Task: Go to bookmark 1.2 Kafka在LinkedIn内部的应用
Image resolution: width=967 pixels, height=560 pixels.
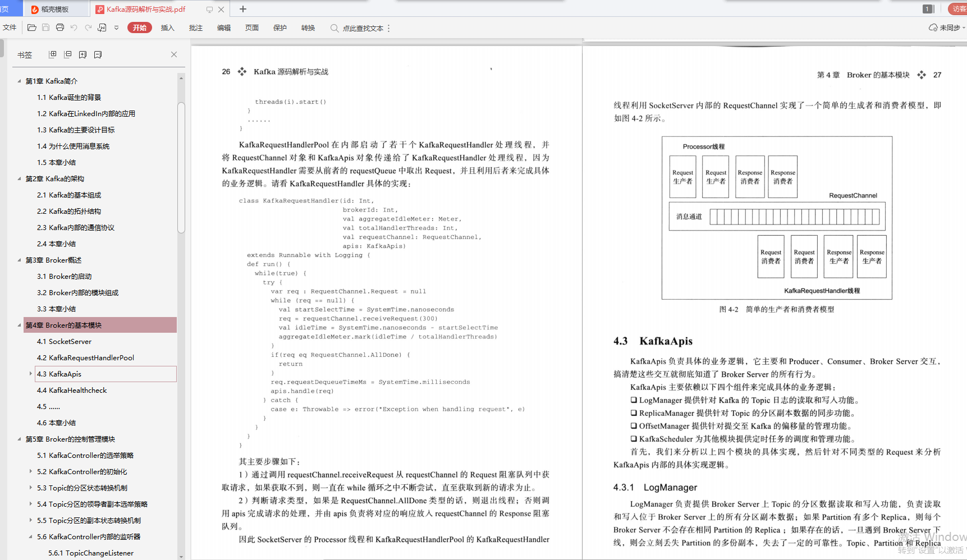Action: click(x=86, y=114)
